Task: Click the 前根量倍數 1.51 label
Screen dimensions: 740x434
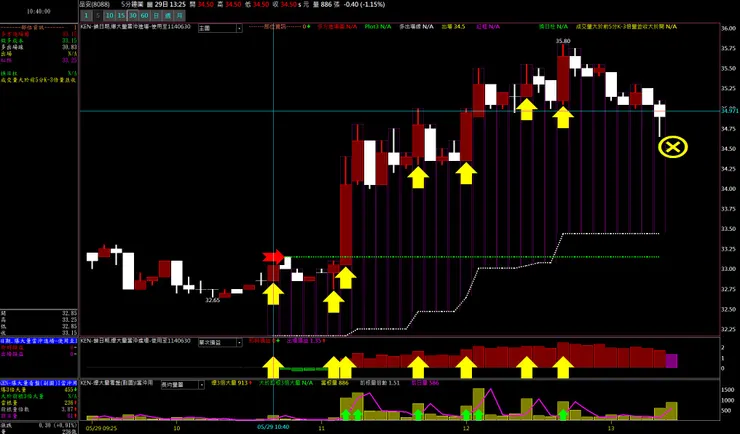Action: [x=380, y=383]
